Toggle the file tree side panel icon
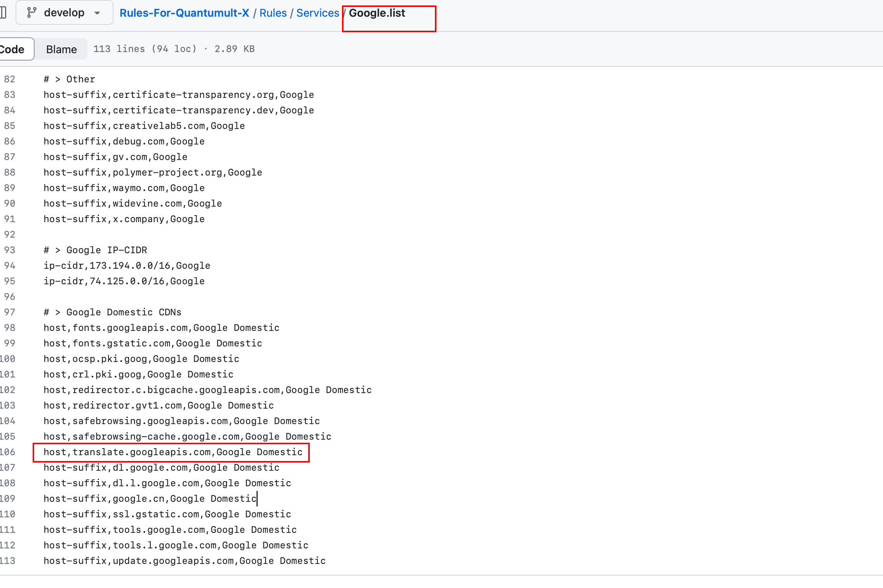 pyautogui.click(x=3, y=13)
